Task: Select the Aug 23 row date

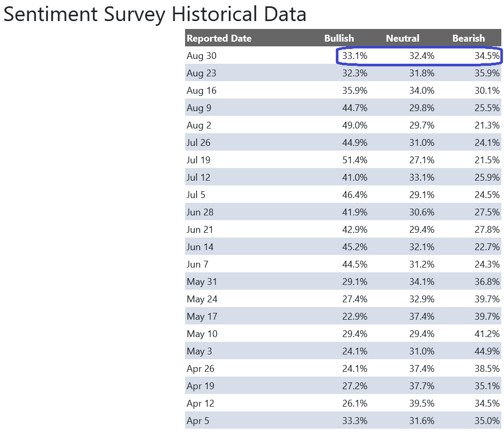Action: 201,73
